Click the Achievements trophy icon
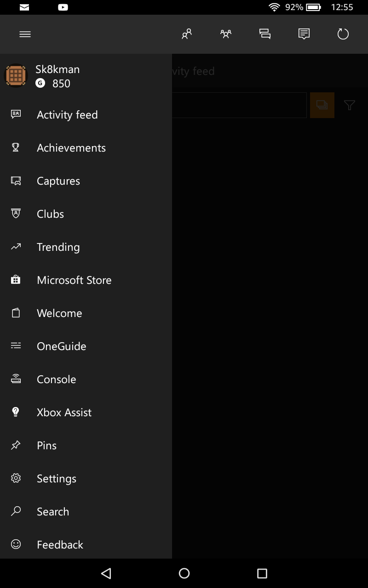The image size is (368, 588). [x=16, y=148]
